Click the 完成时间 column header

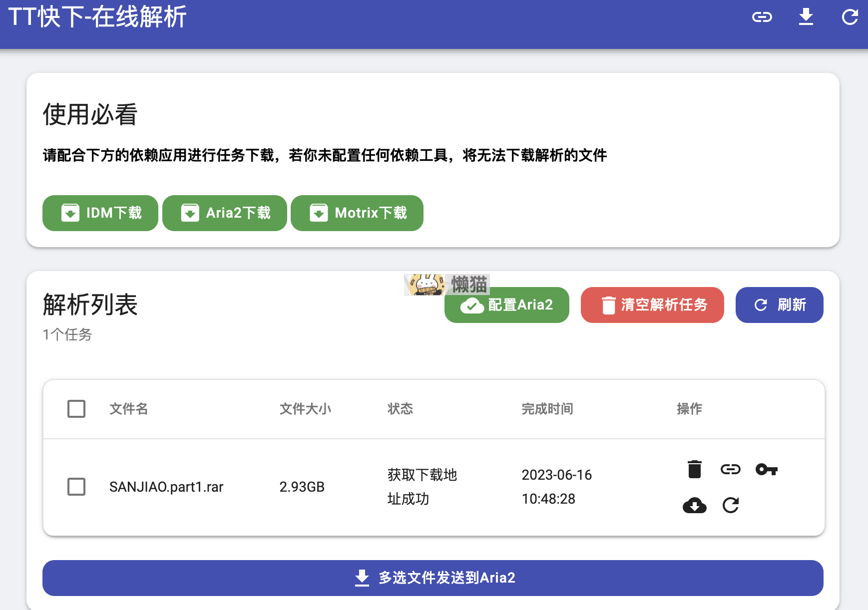click(547, 409)
